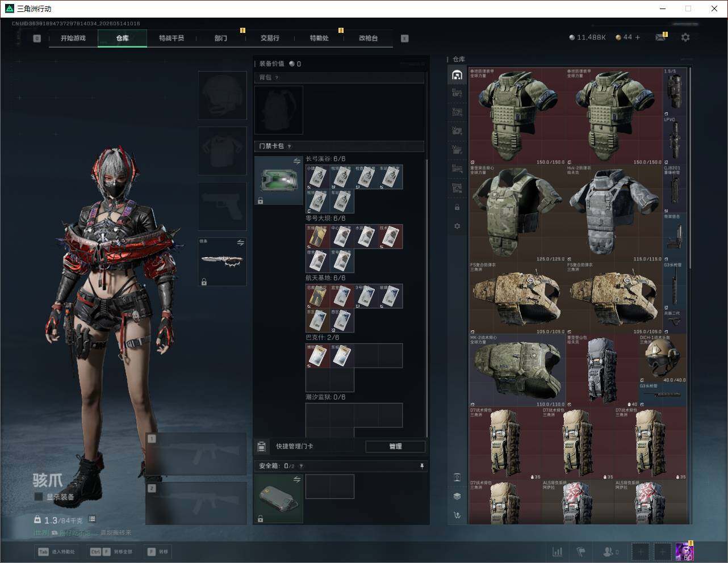Open the settings gear in top bar
The width and height of the screenshot is (728, 563).
[x=685, y=37]
